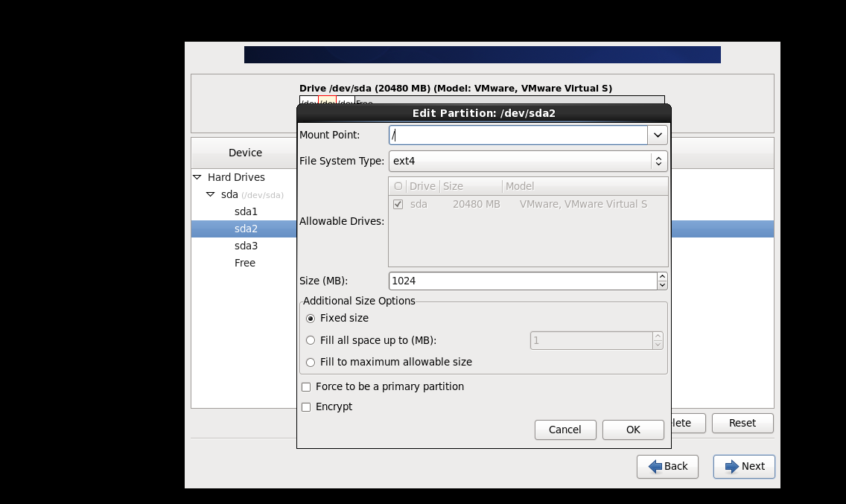Viewport: 846px width, 504px height.
Task: Click the disabled fill-up-to MB field
Action: point(591,340)
